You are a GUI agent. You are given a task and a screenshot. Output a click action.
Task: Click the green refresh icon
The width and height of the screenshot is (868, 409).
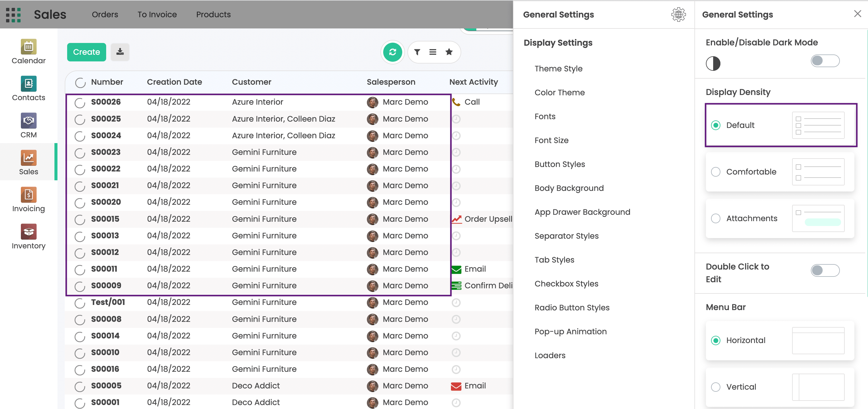(x=392, y=52)
